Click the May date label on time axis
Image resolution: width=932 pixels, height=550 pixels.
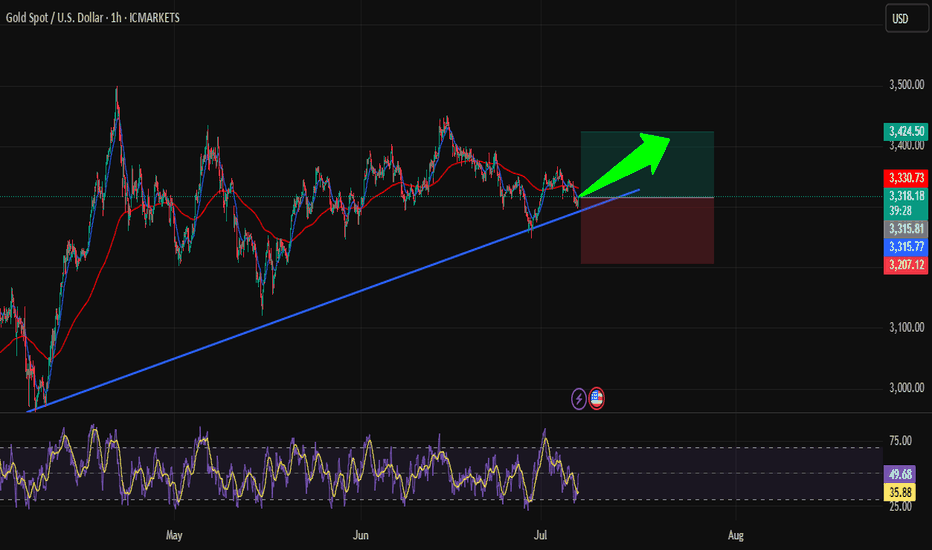point(174,535)
